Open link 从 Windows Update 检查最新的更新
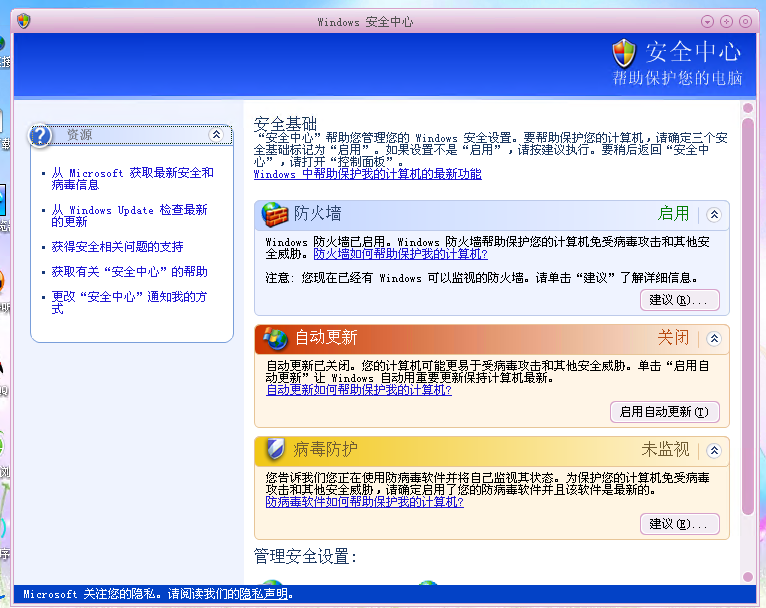The image size is (766, 608). point(129,216)
